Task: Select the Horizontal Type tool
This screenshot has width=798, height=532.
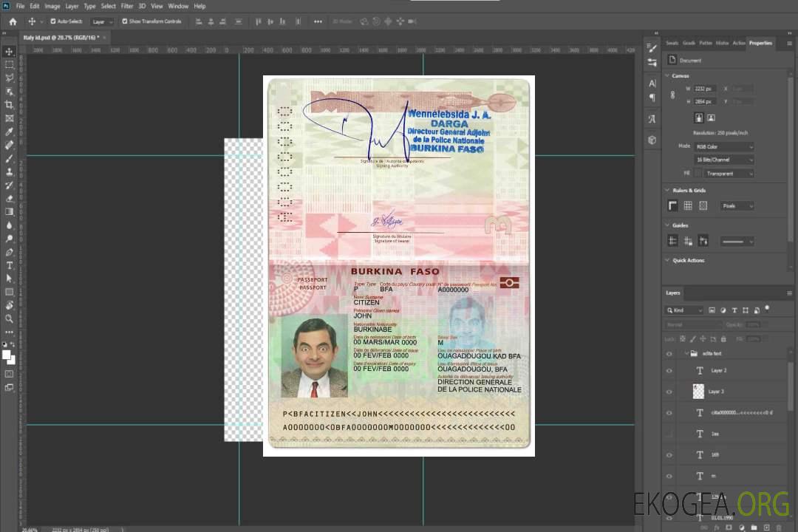Action: point(9,265)
